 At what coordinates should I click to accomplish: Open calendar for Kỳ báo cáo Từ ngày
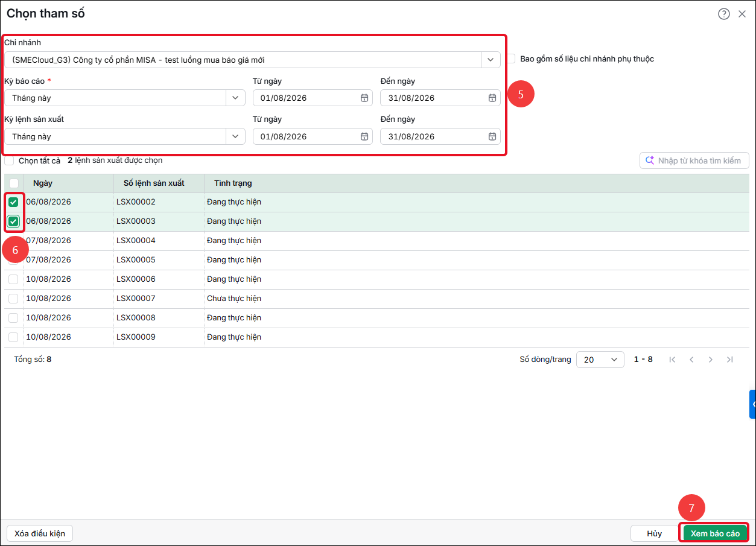[x=364, y=98]
